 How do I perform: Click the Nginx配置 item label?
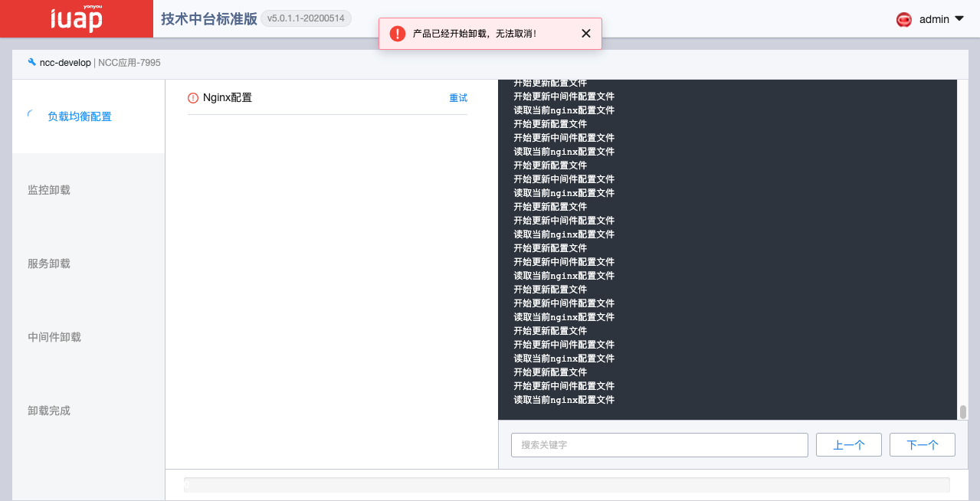pyautogui.click(x=228, y=98)
